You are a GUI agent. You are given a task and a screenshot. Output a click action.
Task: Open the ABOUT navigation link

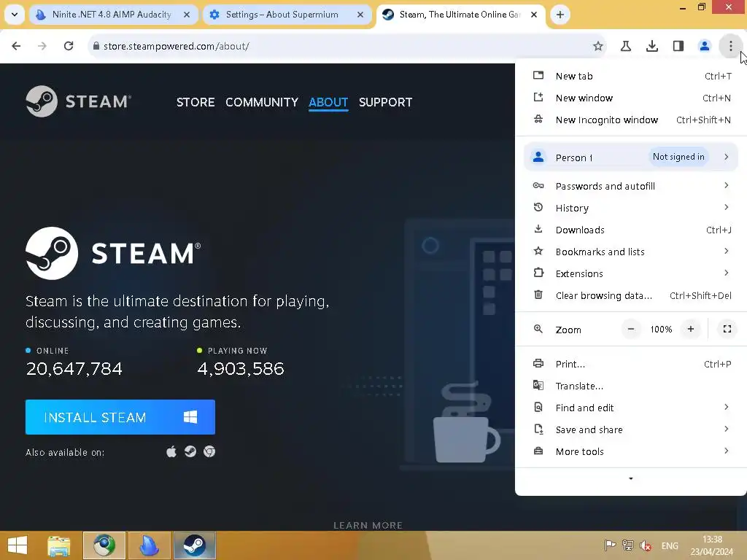pos(328,102)
